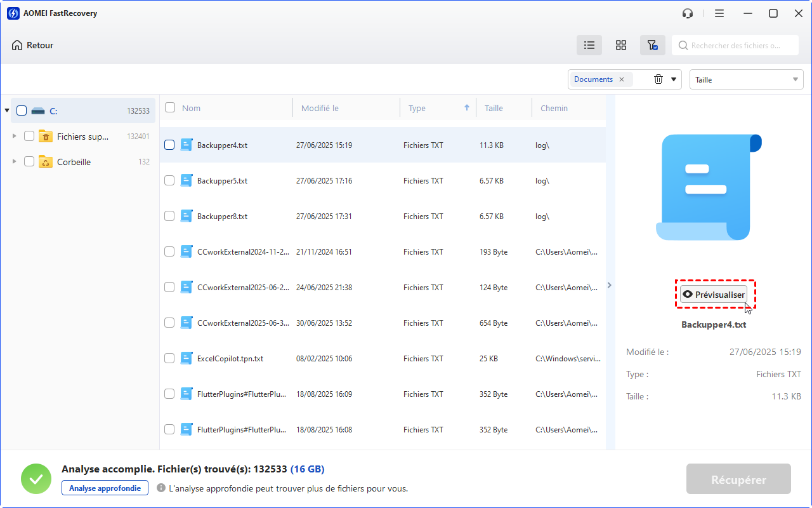Click the CCworkExternal2025-06-2... file icon
Screen dimensions: 812x508
[x=186, y=287]
